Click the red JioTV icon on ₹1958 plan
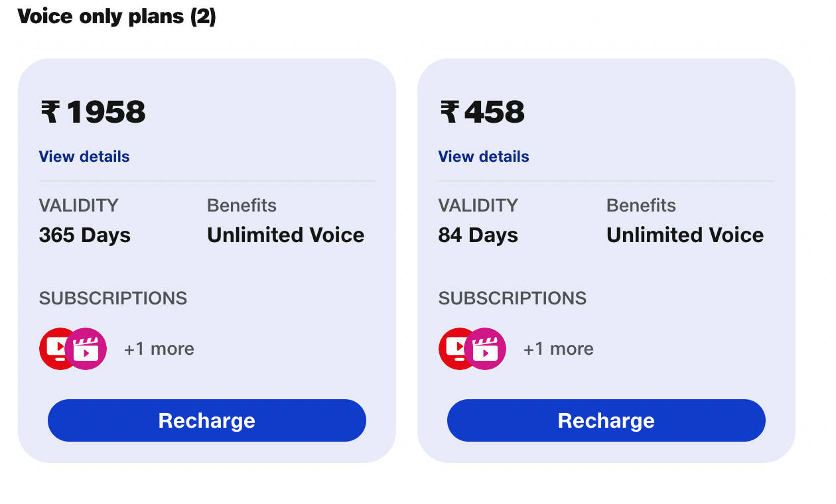The height and width of the screenshot is (504, 836). pos(53,349)
